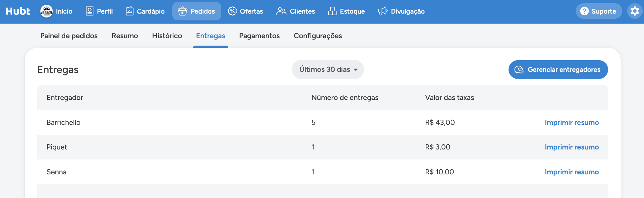Click the Hubt logo
644x198 pixels.
click(x=18, y=11)
